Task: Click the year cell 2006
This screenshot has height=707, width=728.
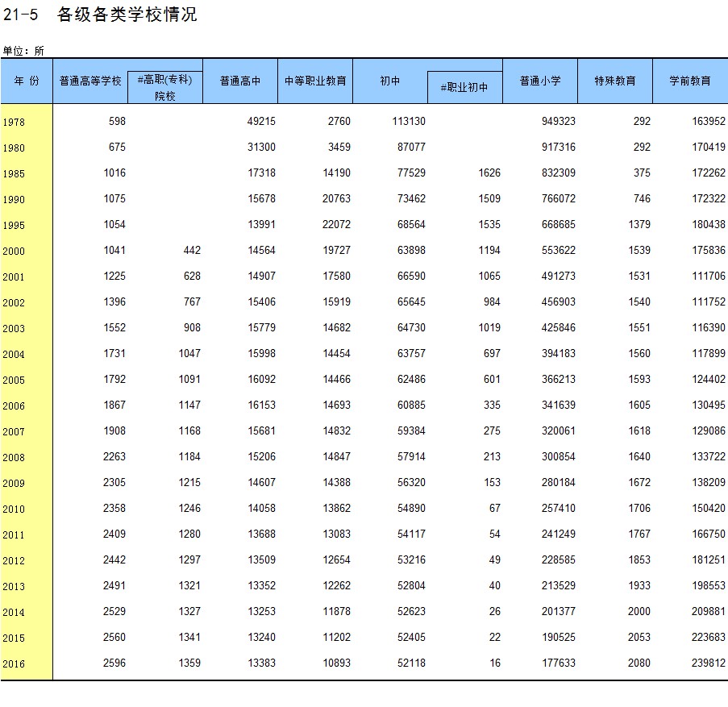Action: 14,405
